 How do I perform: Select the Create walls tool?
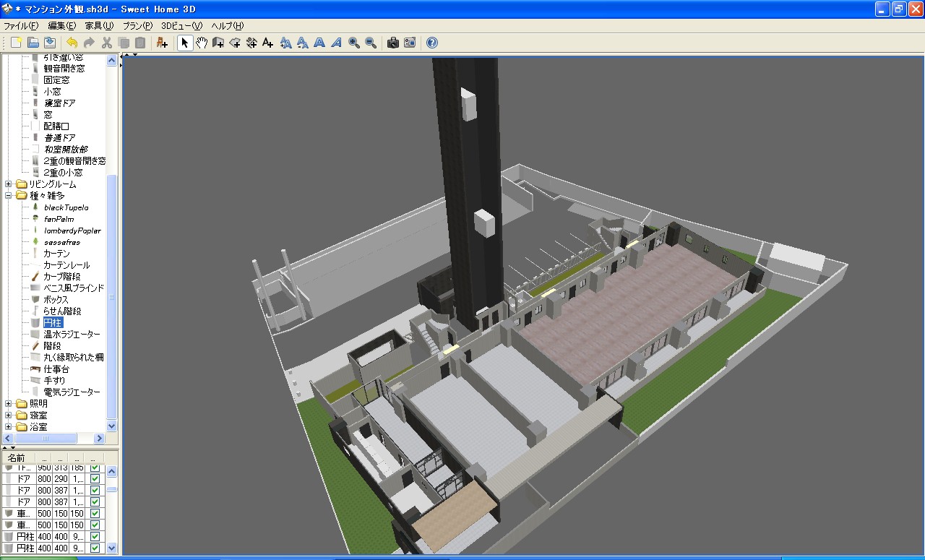pos(218,43)
